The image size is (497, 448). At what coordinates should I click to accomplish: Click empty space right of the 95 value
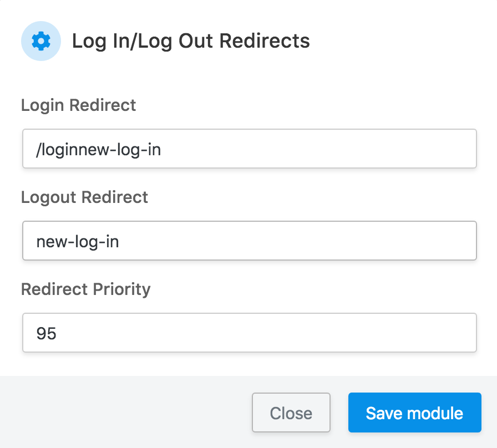click(277, 333)
